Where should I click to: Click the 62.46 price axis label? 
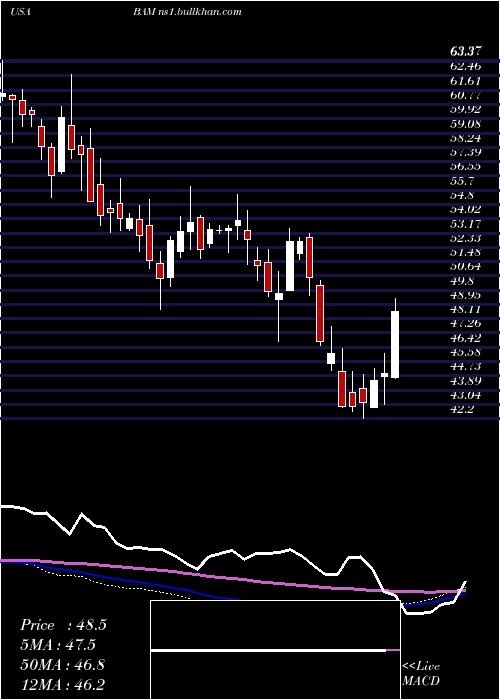coord(465,67)
